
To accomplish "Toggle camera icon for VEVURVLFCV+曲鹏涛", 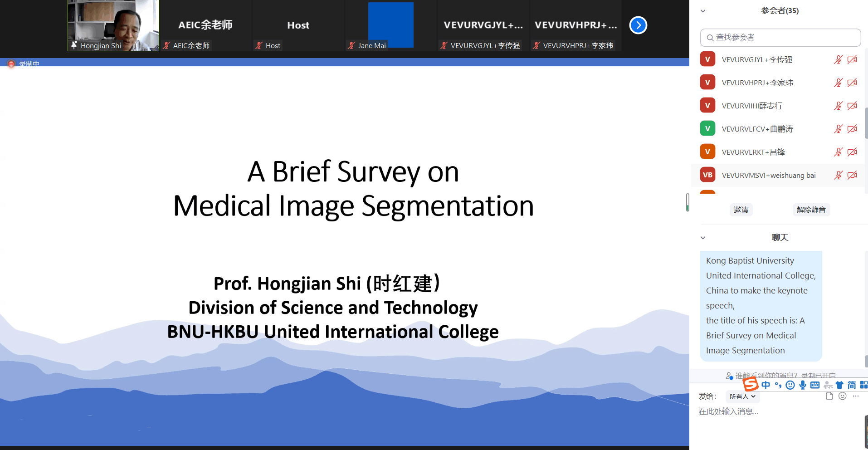I will click(852, 129).
